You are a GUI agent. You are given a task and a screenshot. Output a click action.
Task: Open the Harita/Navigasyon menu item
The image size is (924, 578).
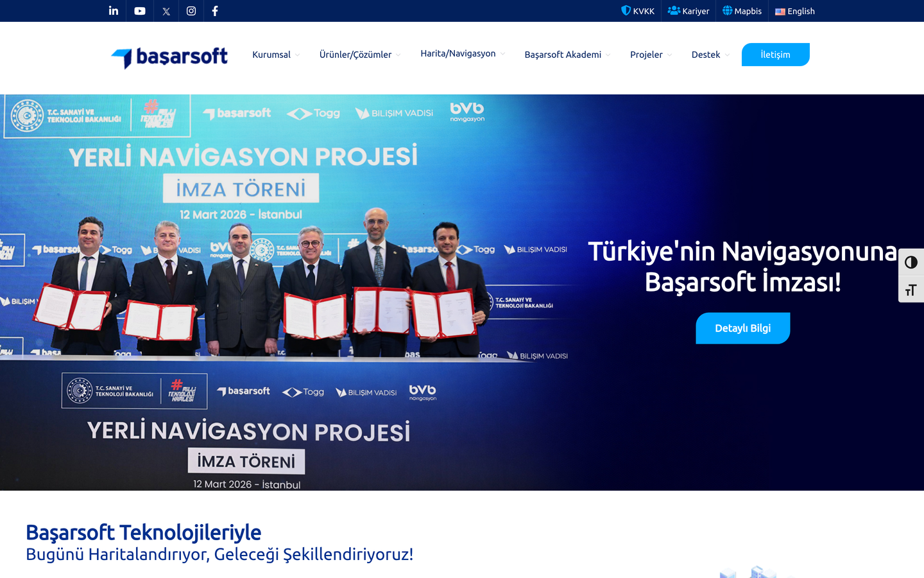click(458, 53)
